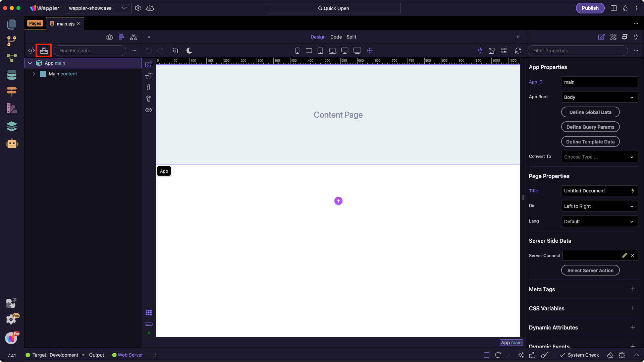The height and width of the screenshot is (362, 644).
Task: Toggle visibility eye icon in canvas sidebar
Action: [x=149, y=110]
